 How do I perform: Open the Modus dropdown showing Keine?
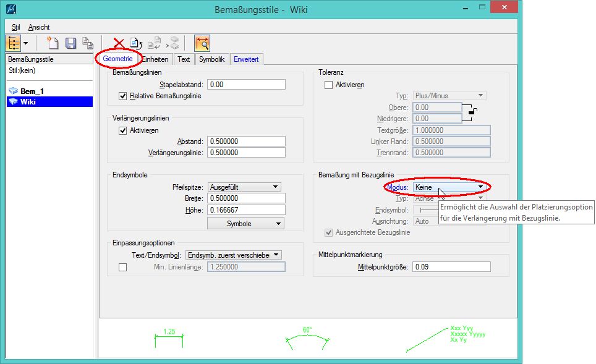click(x=449, y=187)
